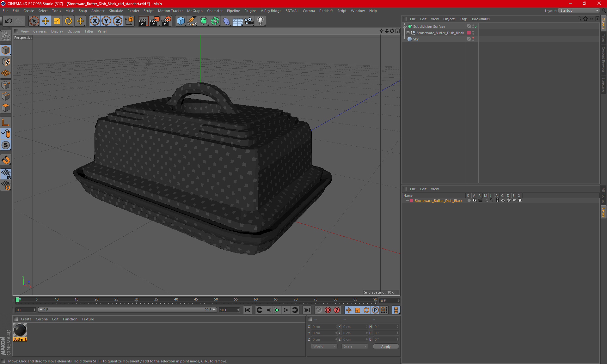Activate the Rotate tool
607x364 pixels.
68,21
